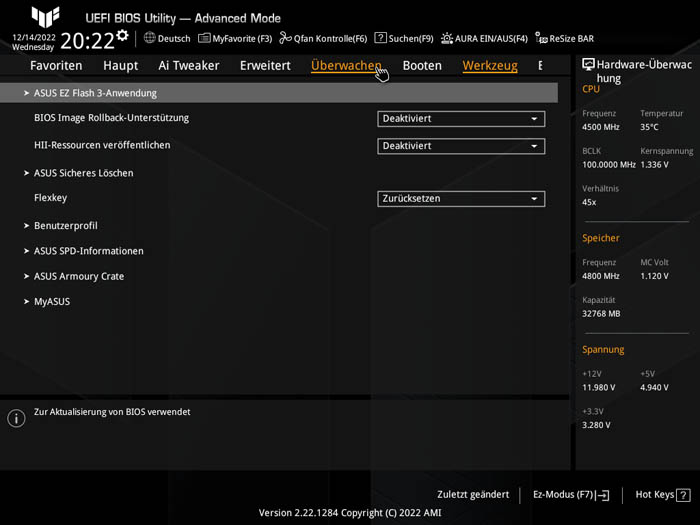Open the Booten tab
Viewport: 700px width, 525px height.
(x=422, y=66)
